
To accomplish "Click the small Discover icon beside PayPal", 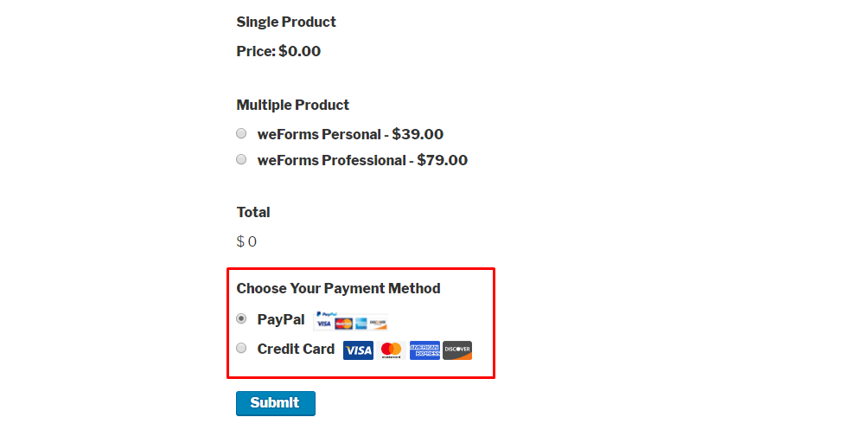I will click(378, 324).
